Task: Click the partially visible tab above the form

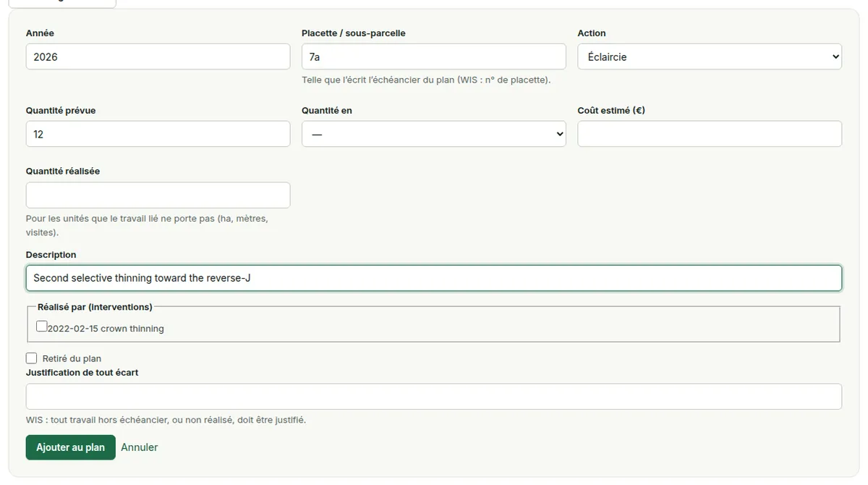Action: point(61,4)
